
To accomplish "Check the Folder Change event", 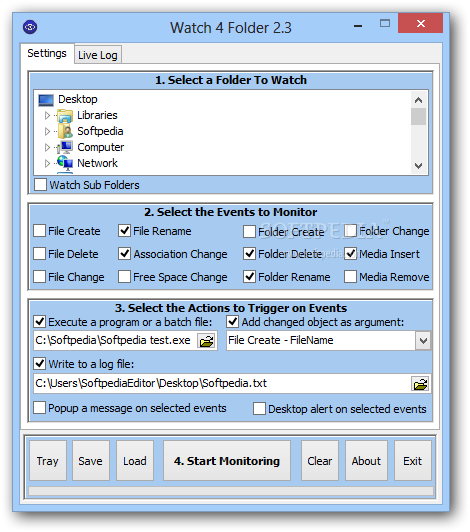I will point(351,231).
